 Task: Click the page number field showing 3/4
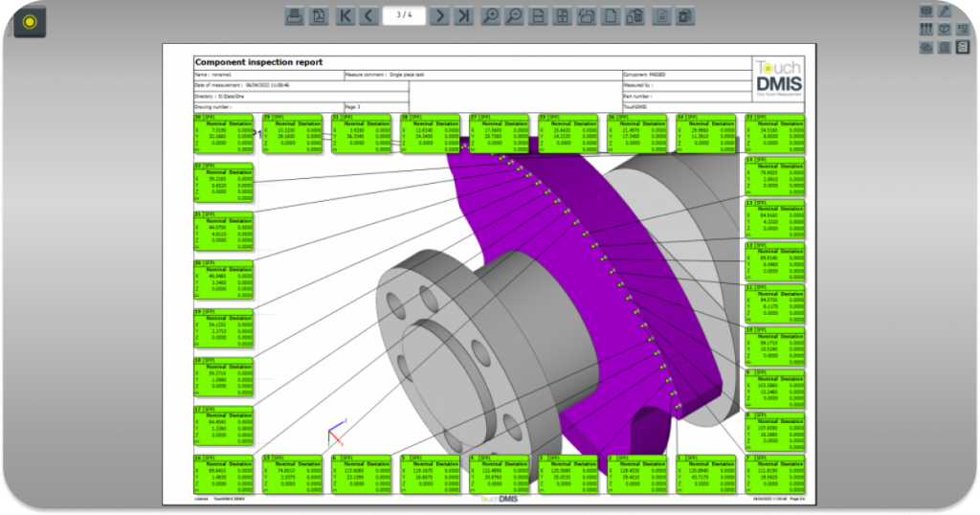coord(404,15)
